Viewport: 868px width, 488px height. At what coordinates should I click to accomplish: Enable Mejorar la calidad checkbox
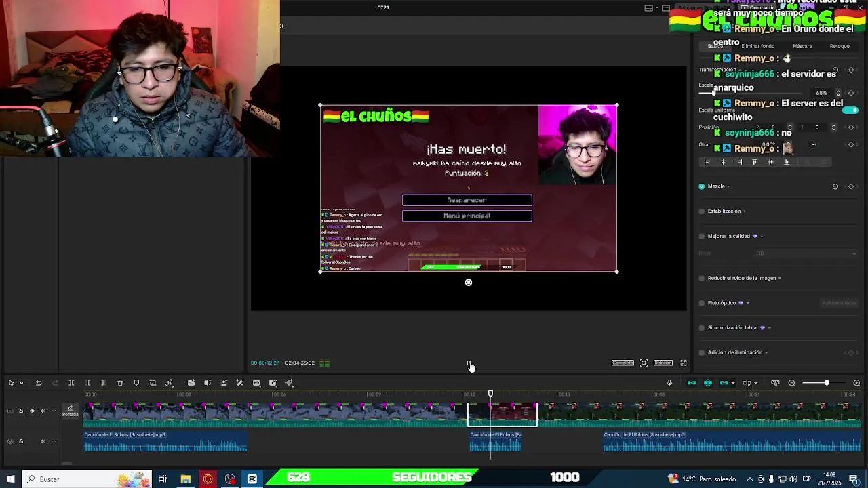pyautogui.click(x=702, y=236)
